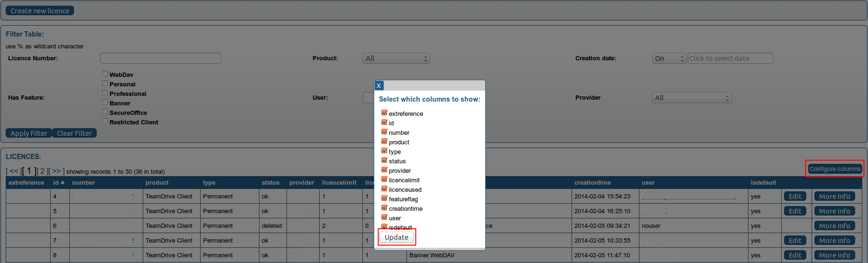Toggle the status column checkbox

[x=384, y=160]
